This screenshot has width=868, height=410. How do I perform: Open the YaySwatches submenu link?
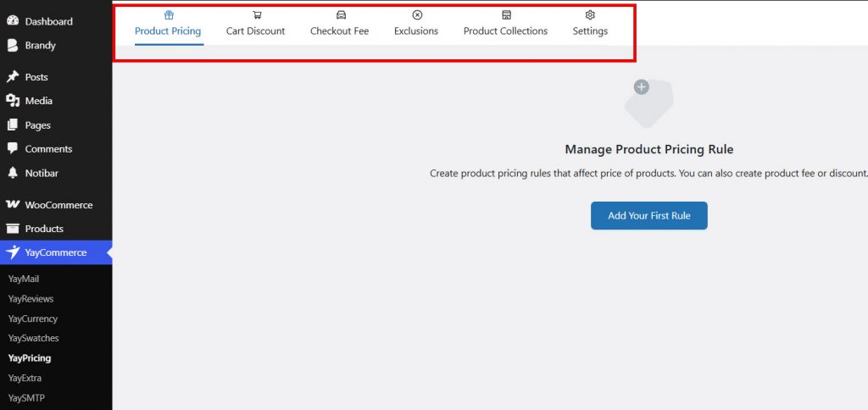(33, 338)
